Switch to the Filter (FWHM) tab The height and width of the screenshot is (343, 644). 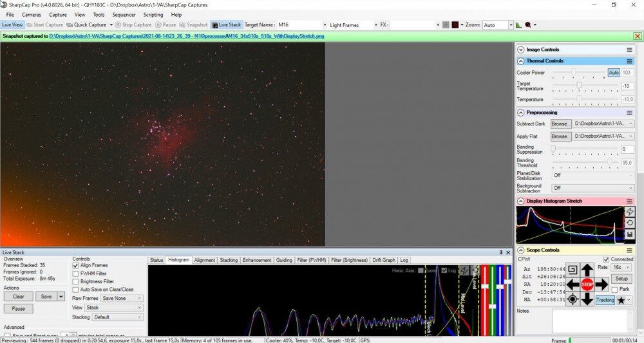click(x=311, y=260)
